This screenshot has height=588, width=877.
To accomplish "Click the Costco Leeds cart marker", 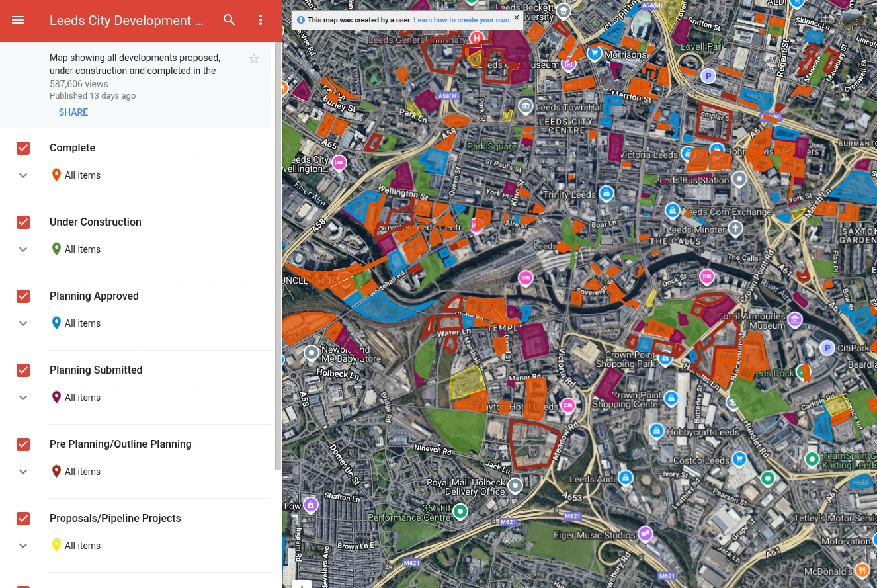I will pos(739,459).
